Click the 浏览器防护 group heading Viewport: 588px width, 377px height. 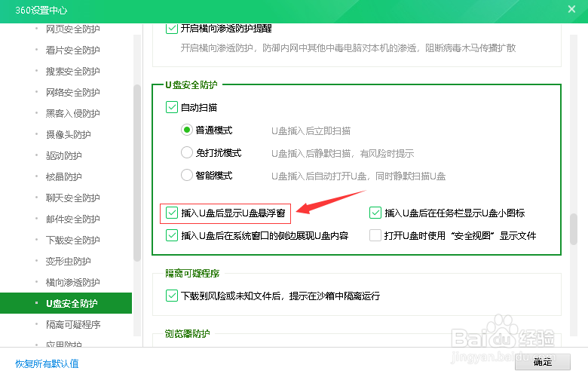pyautogui.click(x=188, y=333)
